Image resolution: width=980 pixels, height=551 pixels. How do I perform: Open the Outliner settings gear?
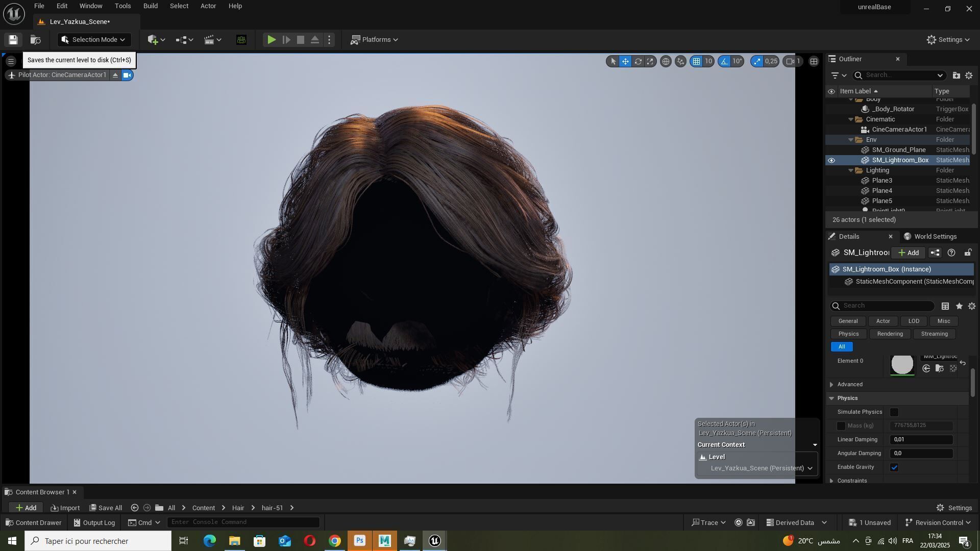coord(969,76)
